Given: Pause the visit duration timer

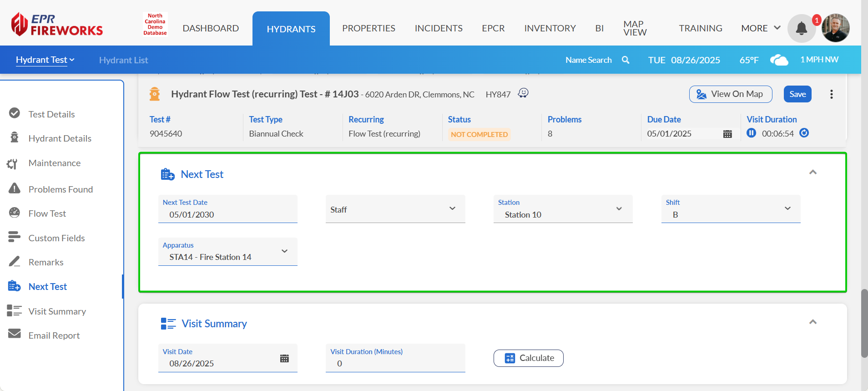Looking at the screenshot, I should (751, 133).
